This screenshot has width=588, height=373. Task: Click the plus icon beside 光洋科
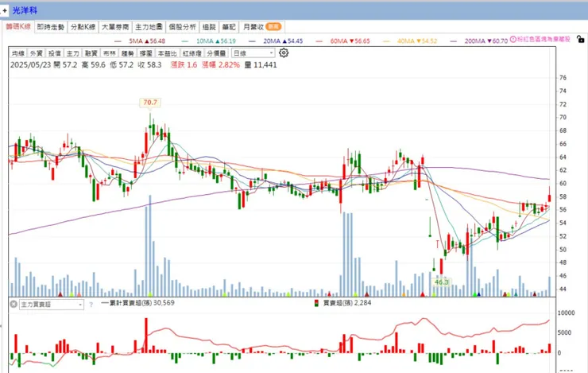[x=5, y=10]
